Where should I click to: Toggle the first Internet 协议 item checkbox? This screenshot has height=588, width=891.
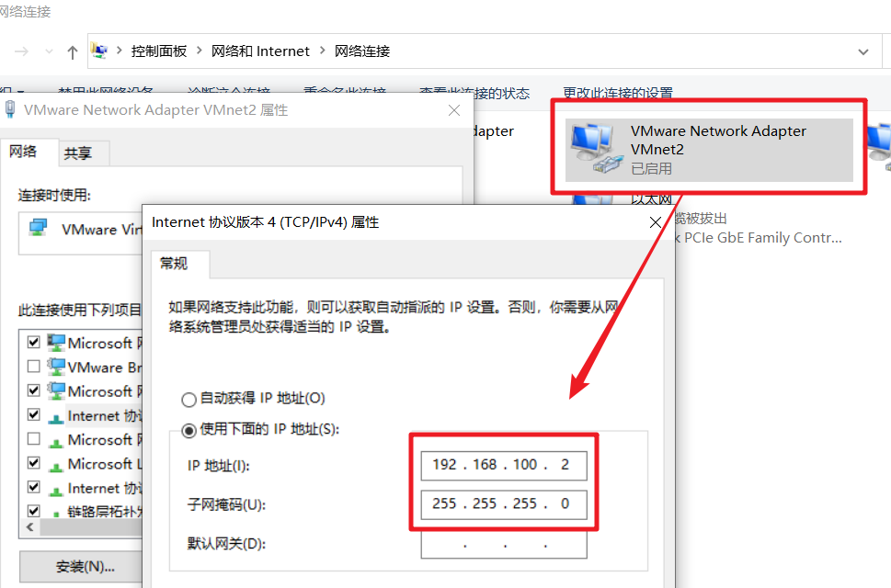[33, 414]
